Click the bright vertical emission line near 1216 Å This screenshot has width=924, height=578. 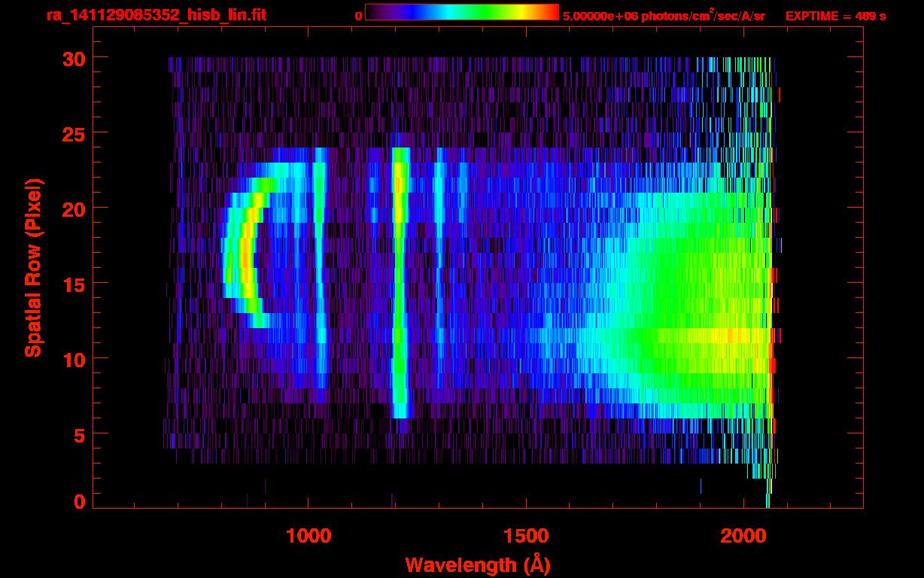[x=400, y=282]
